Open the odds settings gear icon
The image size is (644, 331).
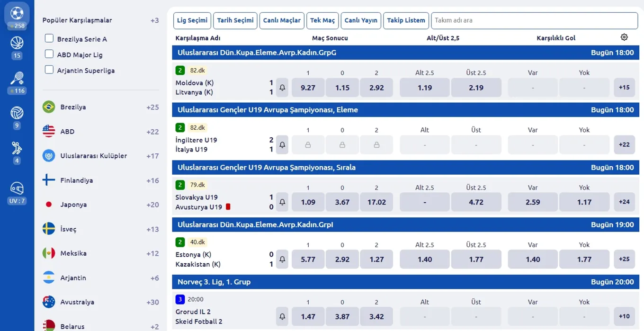click(624, 37)
